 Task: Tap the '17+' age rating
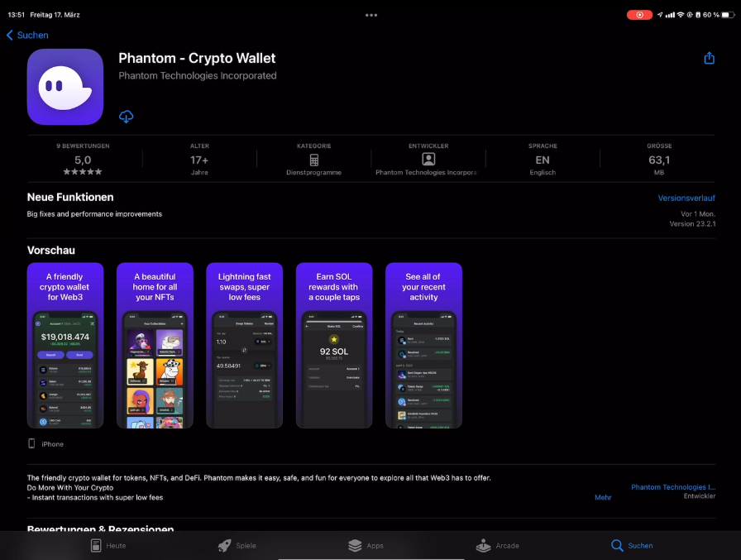point(199,160)
